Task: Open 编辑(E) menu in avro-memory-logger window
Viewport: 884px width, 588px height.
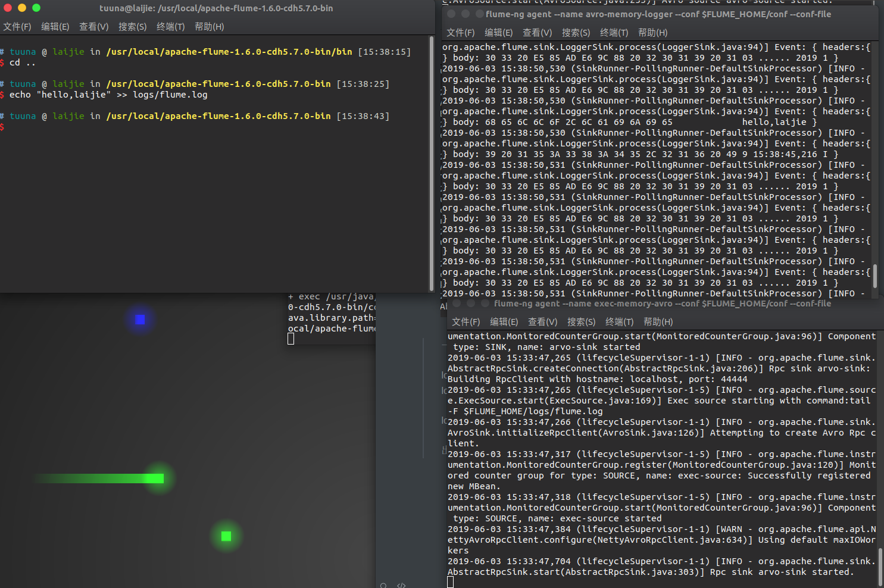Action: coord(499,33)
